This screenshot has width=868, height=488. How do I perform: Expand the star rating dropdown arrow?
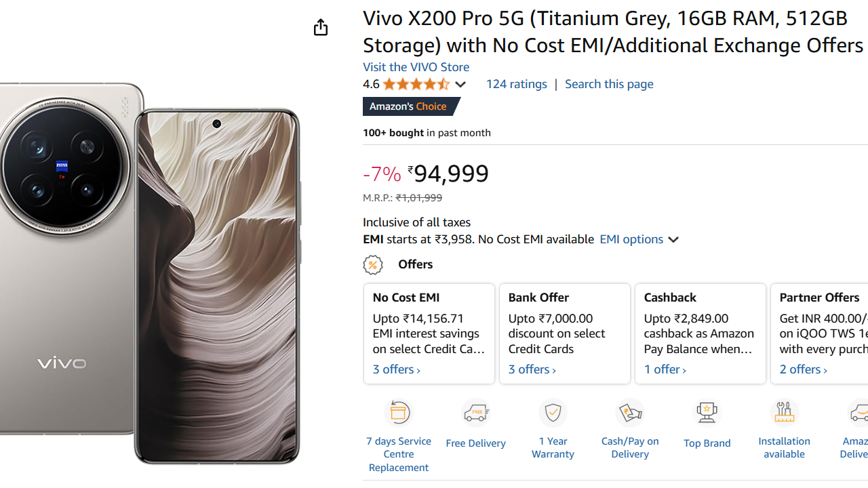pos(460,85)
